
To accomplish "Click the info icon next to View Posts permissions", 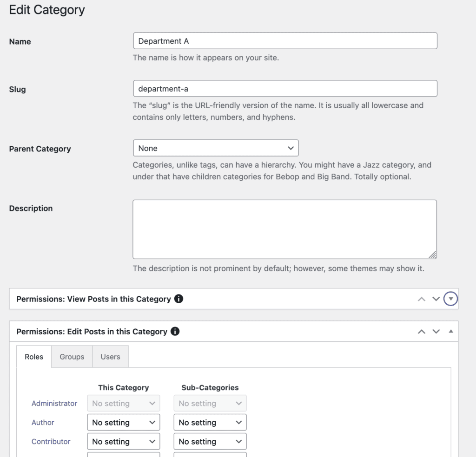I will tap(178, 299).
